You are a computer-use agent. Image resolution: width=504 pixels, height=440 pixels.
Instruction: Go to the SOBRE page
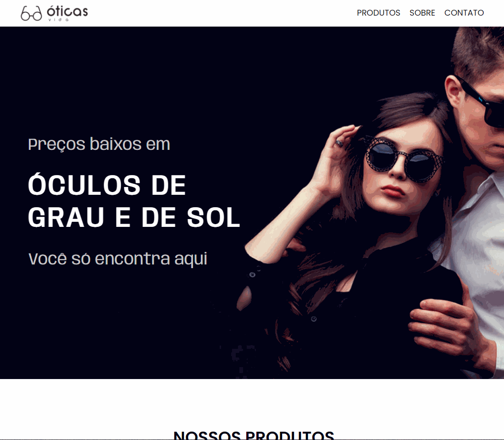point(422,13)
